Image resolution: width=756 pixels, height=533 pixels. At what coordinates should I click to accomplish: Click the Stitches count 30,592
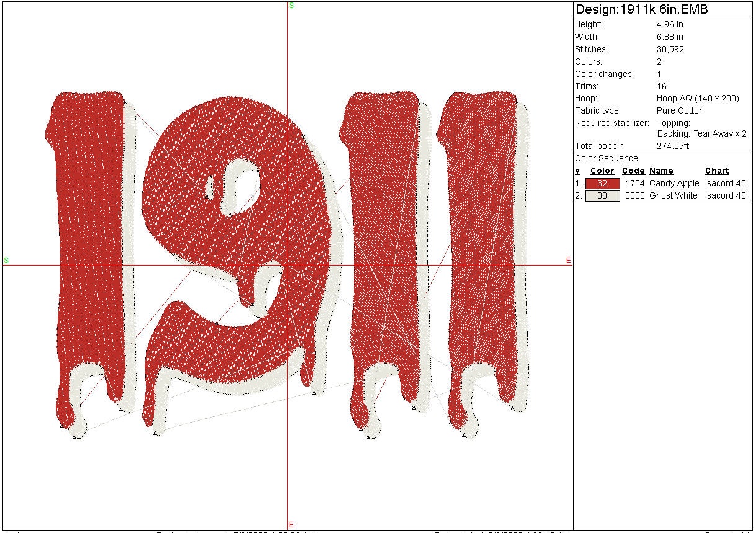tap(670, 50)
